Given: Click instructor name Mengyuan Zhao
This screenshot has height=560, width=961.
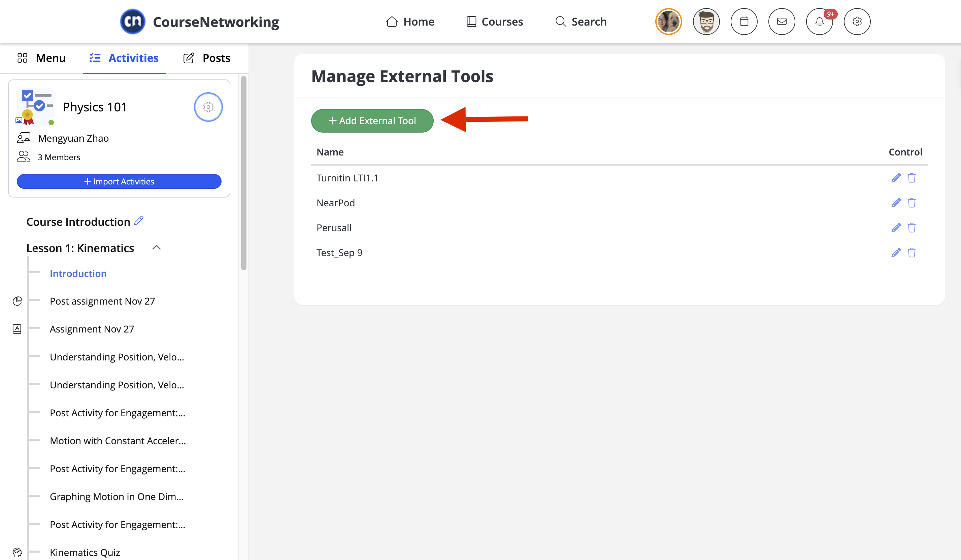Looking at the screenshot, I should click(73, 138).
